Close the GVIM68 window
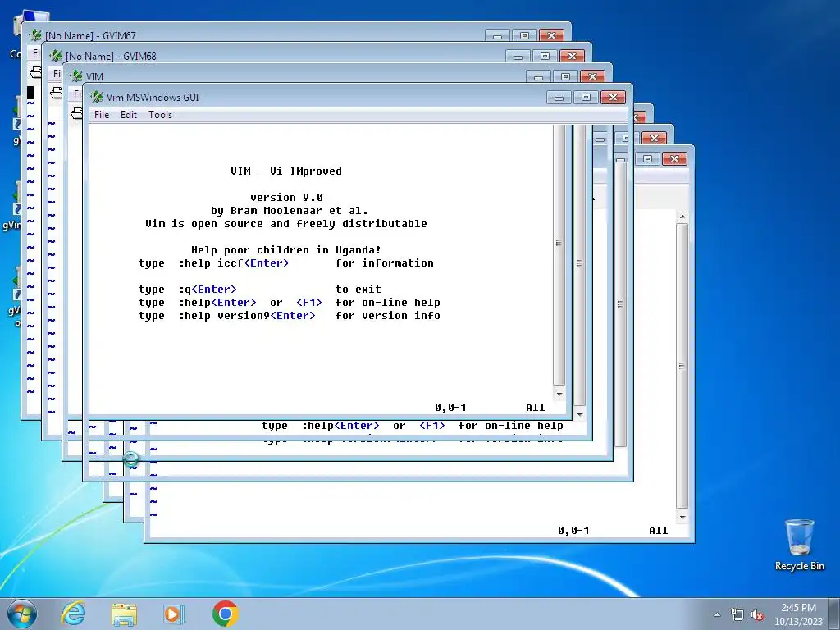Viewport: 840px width, 630px height. pyautogui.click(x=572, y=56)
